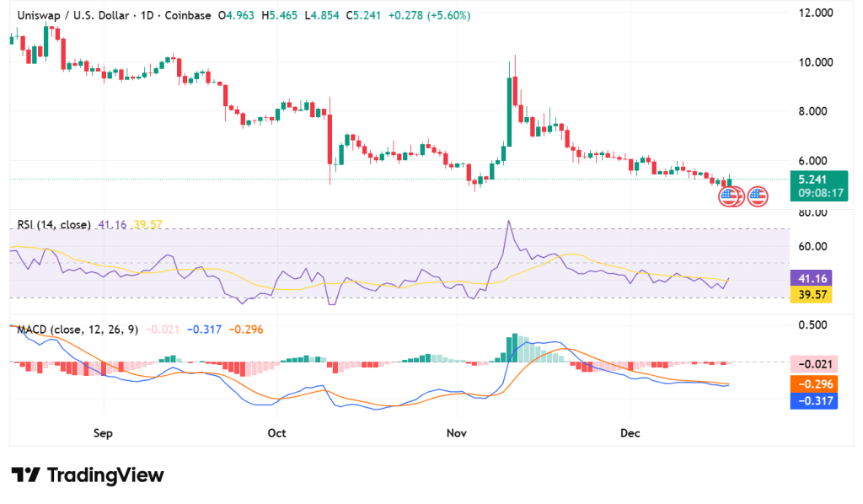Image resolution: width=863 pixels, height=504 pixels.
Task: Click the rightmost standalone US flag event icon
Action: (758, 197)
